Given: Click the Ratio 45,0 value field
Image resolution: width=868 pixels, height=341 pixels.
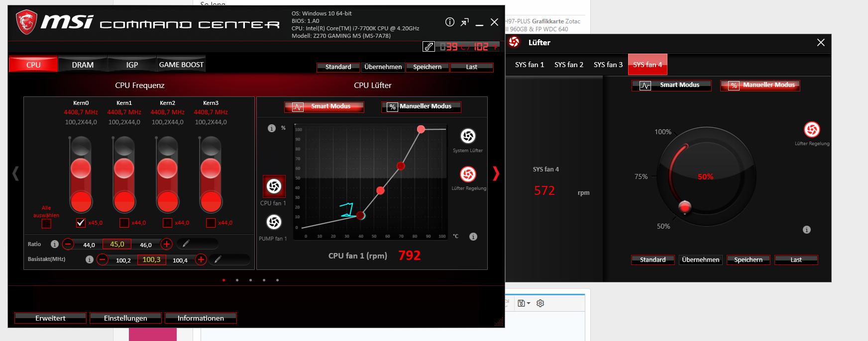Looking at the screenshot, I should 117,244.
